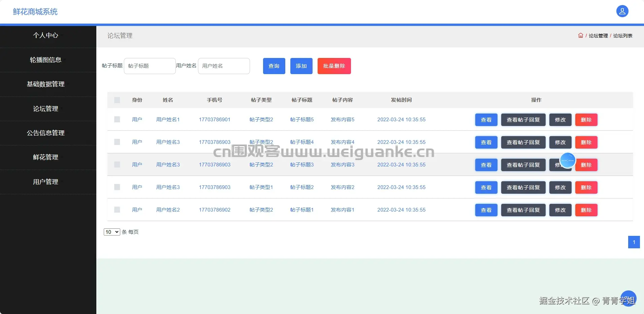The width and height of the screenshot is (644, 314).
Task: Go to 鲜花管理 in the sidebar
Action: pos(45,157)
